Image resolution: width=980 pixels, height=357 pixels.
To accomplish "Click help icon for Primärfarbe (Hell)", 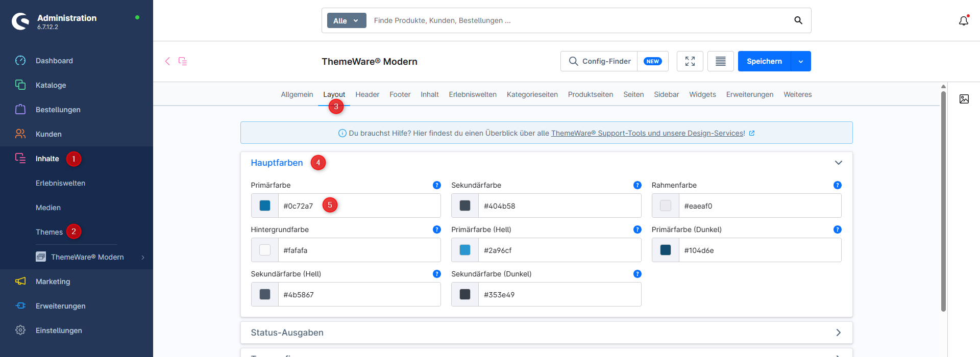I will click(638, 229).
